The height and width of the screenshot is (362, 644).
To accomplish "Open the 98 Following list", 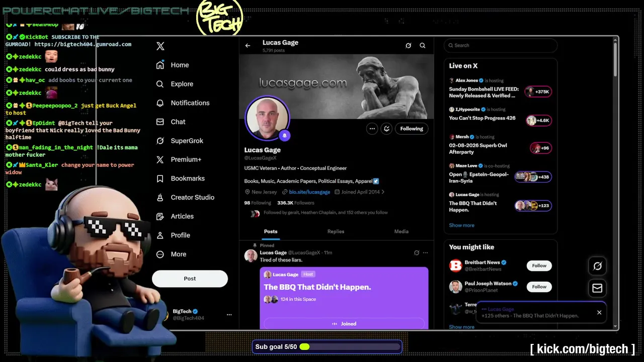I will coord(258,203).
